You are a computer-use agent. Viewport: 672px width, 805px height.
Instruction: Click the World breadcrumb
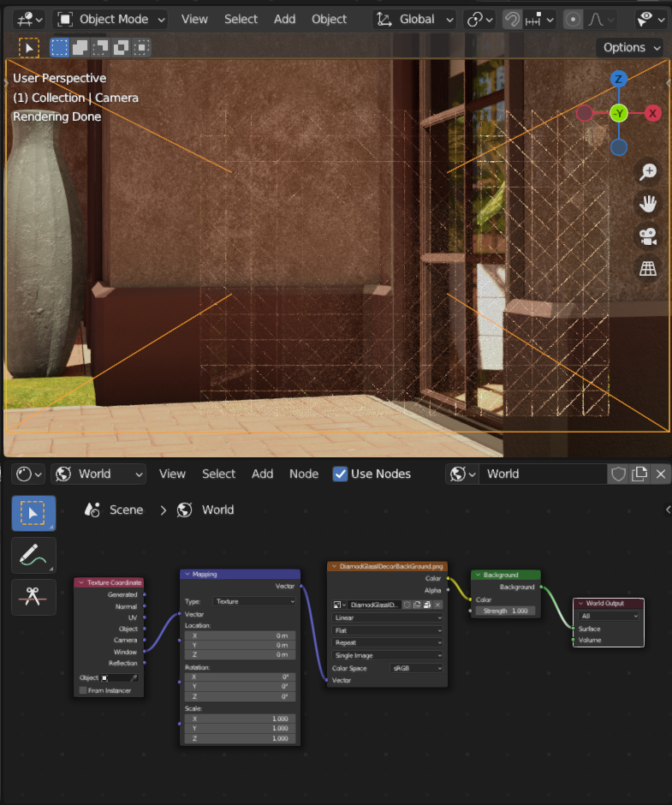(x=205, y=510)
